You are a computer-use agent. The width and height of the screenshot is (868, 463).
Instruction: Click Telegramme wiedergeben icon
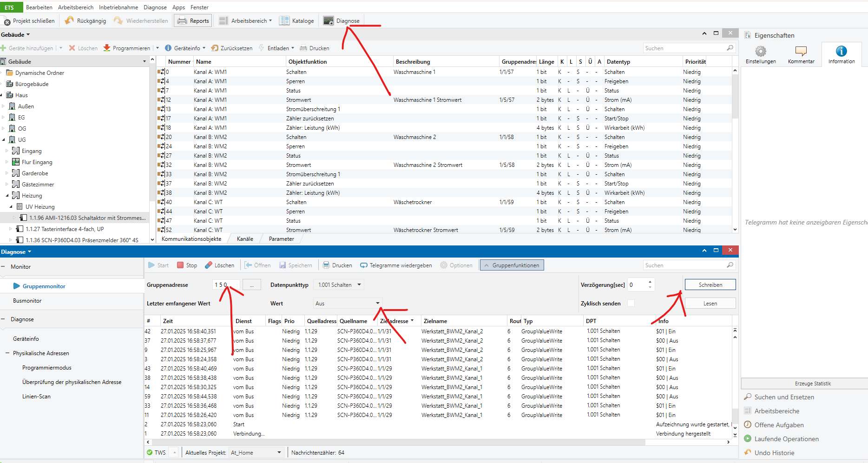tap(364, 265)
